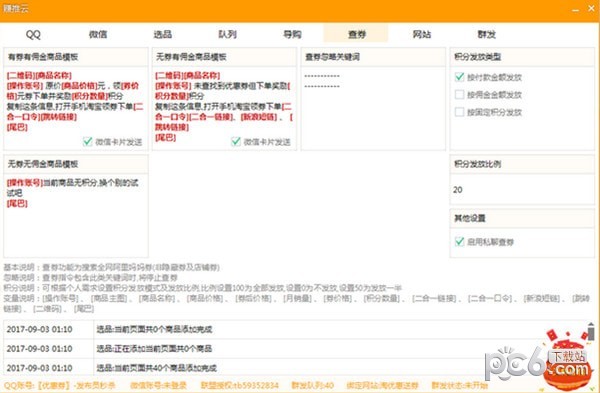Click 群发队列:40 status entry
The width and height of the screenshot is (600, 393).
click(x=313, y=385)
